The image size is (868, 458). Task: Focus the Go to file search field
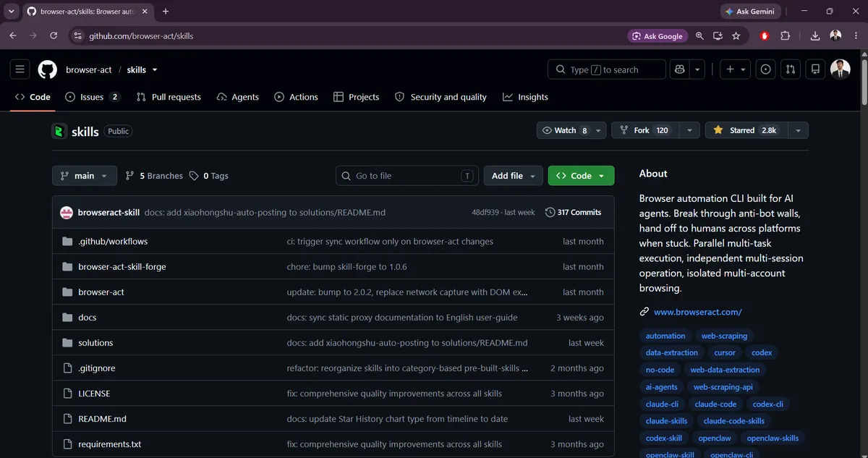408,176
